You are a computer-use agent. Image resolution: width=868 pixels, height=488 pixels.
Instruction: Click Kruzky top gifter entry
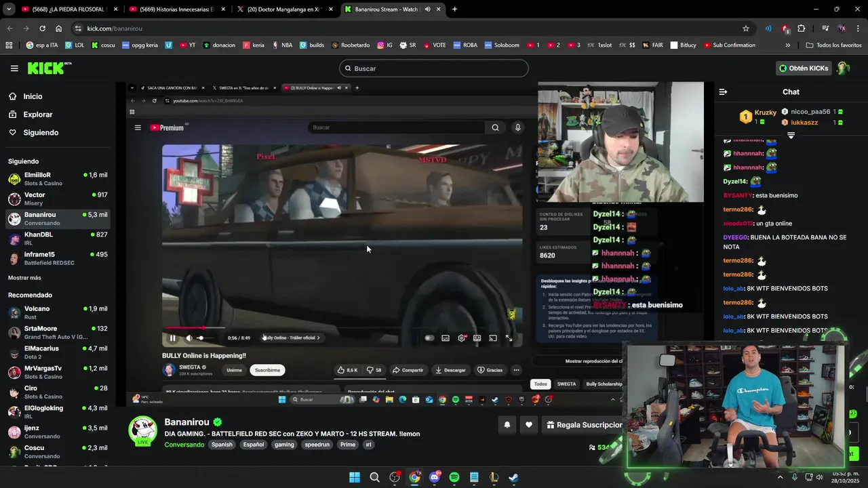tap(757, 116)
